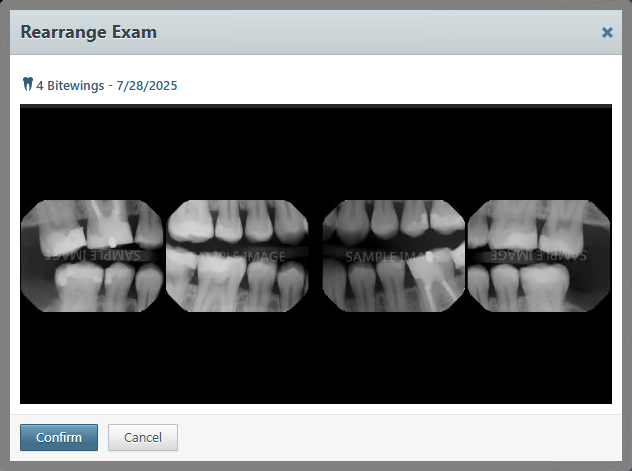This screenshot has height=471, width=632.
Task: Close the Rearrange Exam dialog with X
Action: coord(607,32)
